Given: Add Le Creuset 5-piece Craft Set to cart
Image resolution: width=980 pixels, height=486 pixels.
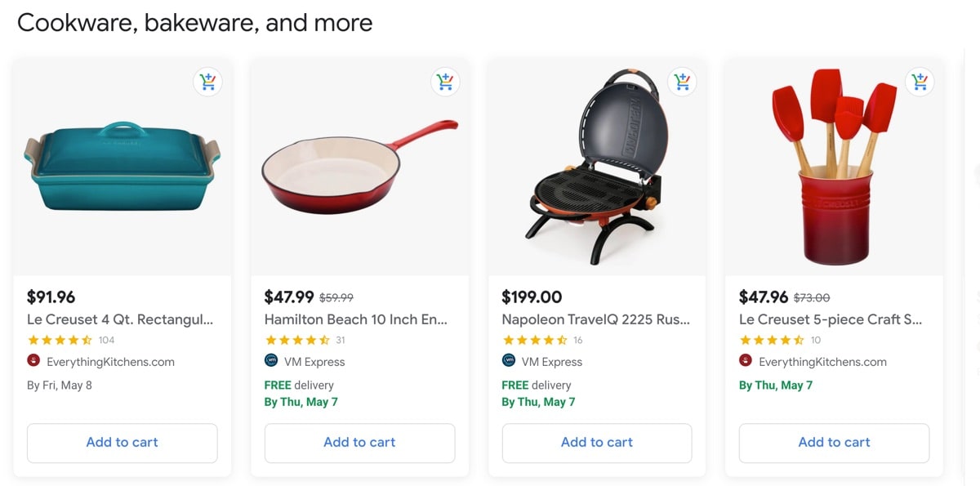Looking at the screenshot, I should [834, 443].
